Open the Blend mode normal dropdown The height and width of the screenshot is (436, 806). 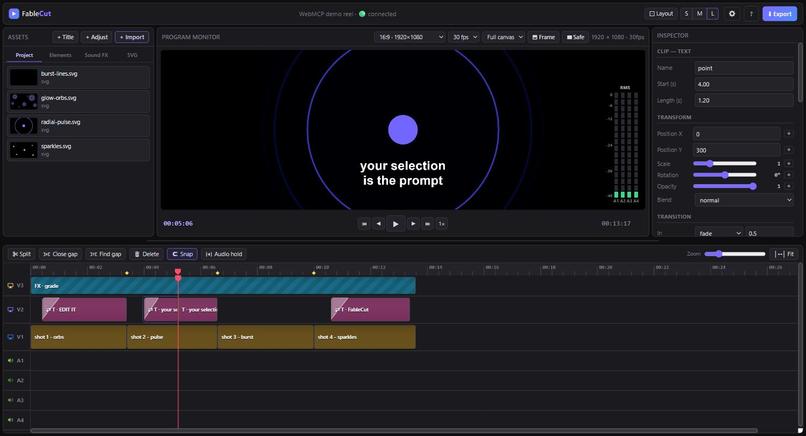click(x=744, y=200)
